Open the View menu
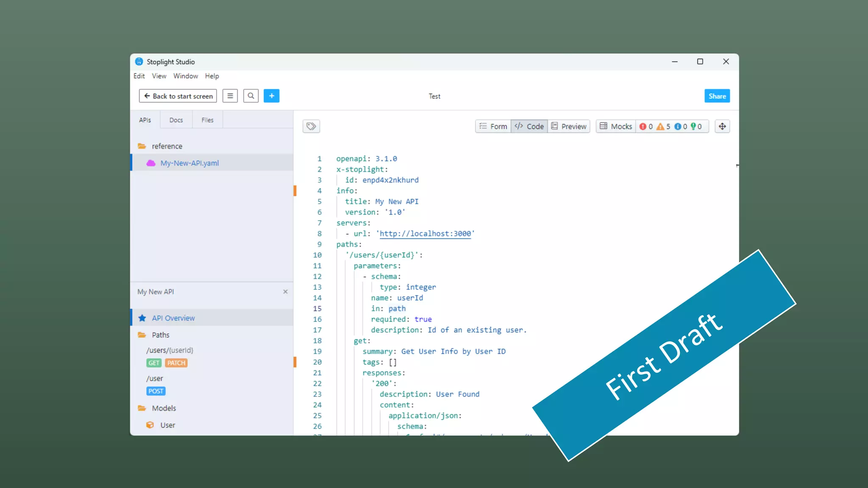 tap(159, 76)
